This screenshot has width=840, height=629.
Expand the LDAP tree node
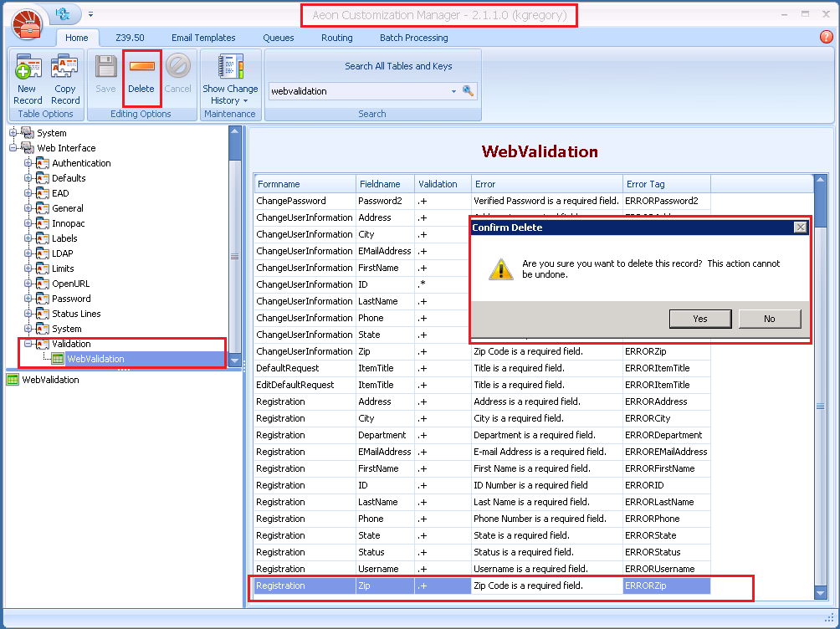pyautogui.click(x=26, y=253)
